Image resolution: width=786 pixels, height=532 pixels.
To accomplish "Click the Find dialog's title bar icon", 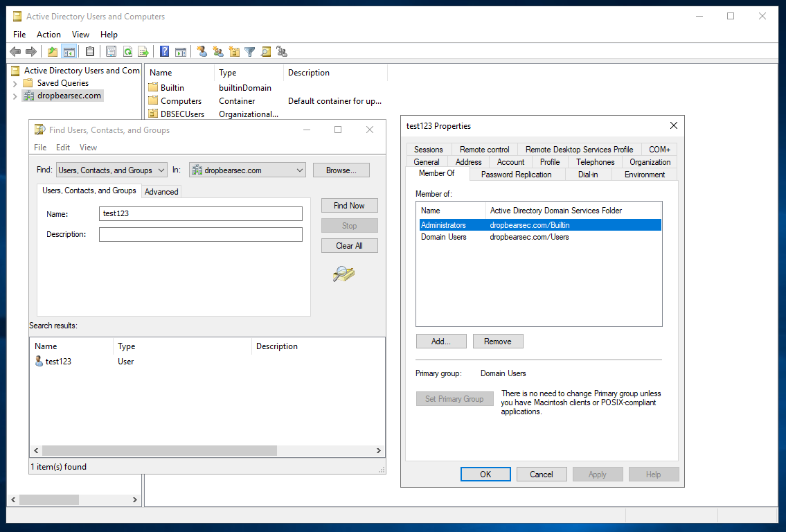I will [39, 130].
